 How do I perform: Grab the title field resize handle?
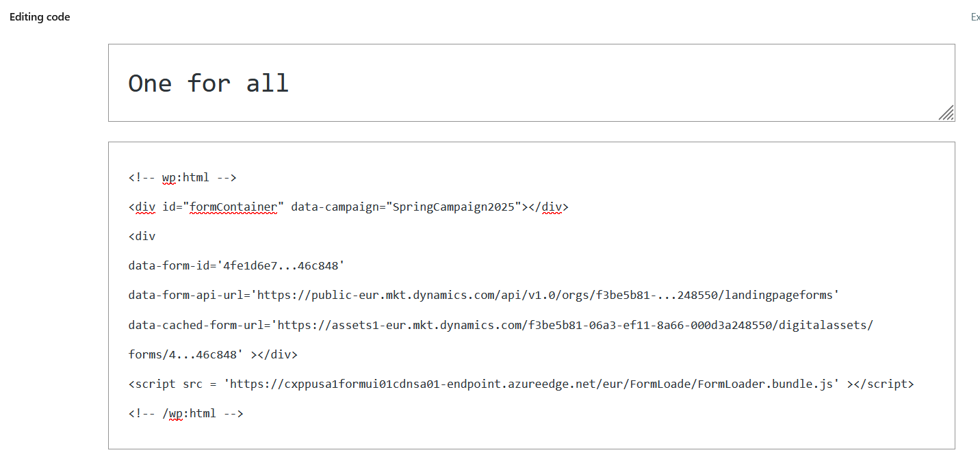pyautogui.click(x=947, y=113)
